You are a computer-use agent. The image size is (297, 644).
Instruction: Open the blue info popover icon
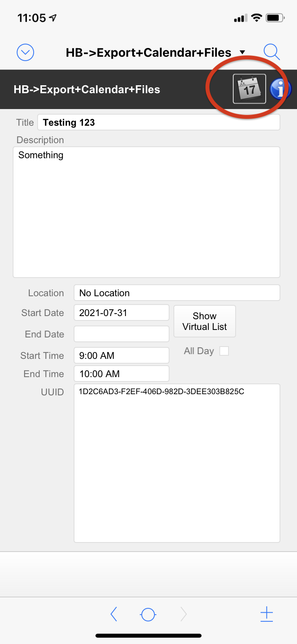[280, 89]
